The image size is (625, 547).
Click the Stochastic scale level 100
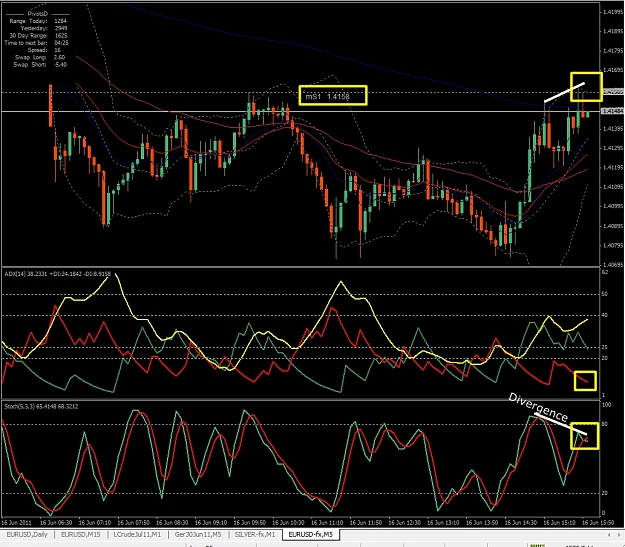(x=606, y=405)
